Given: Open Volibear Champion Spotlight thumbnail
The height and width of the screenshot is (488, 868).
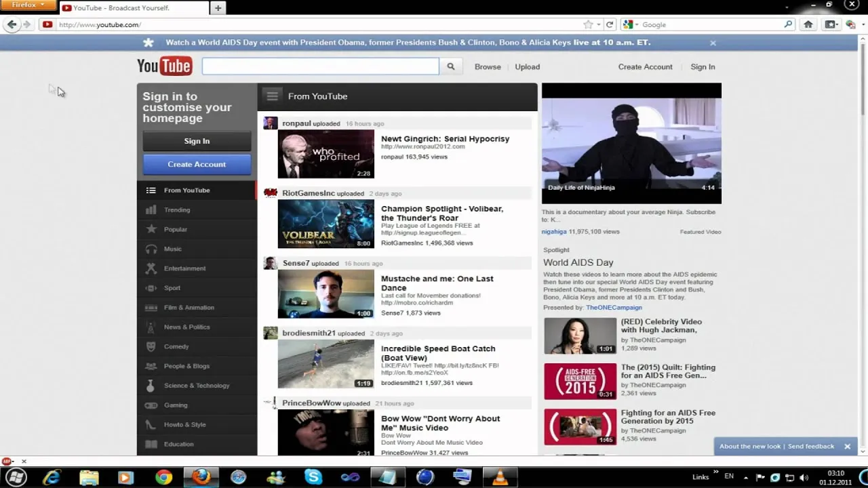Looking at the screenshot, I should 326,224.
